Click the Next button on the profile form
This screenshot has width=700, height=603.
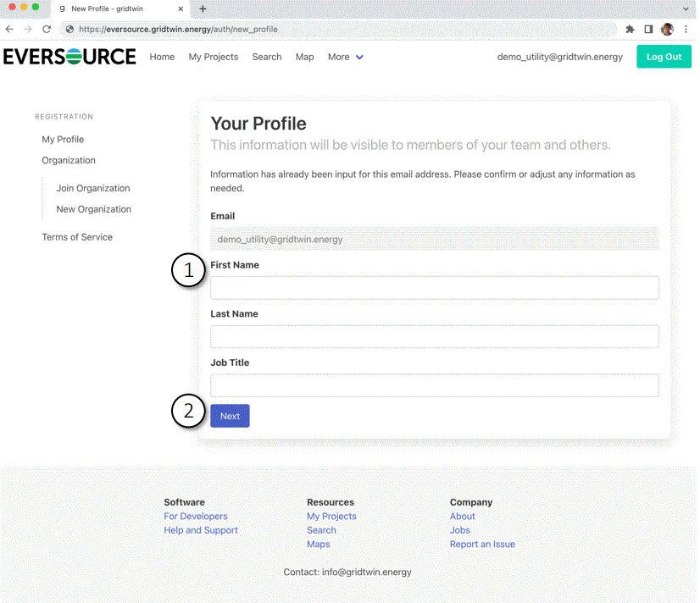point(229,416)
